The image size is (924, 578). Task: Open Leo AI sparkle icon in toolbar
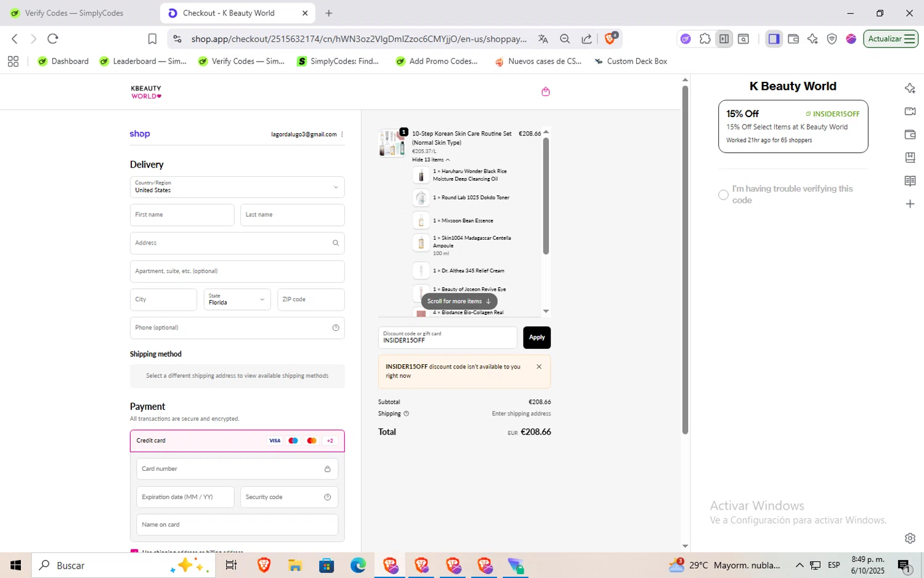coord(813,39)
